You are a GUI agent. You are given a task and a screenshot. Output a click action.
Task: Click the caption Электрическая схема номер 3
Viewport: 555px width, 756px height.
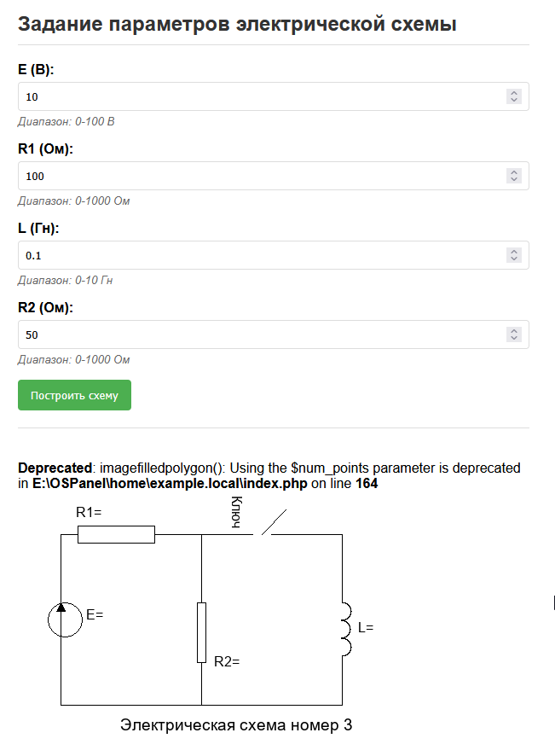(x=236, y=725)
